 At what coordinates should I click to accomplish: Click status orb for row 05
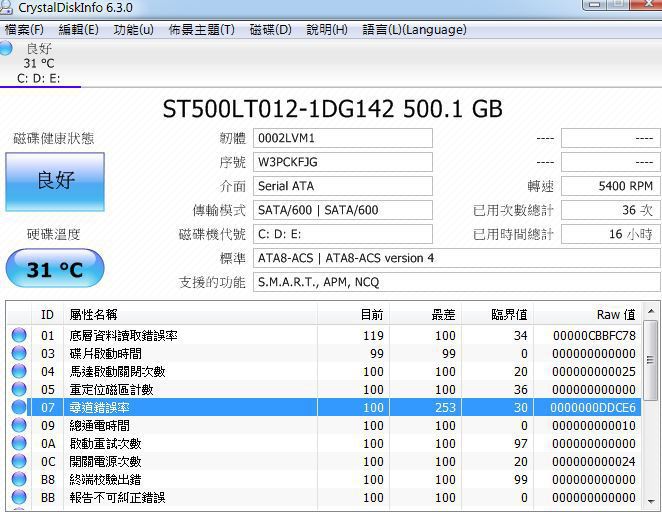click(19, 389)
